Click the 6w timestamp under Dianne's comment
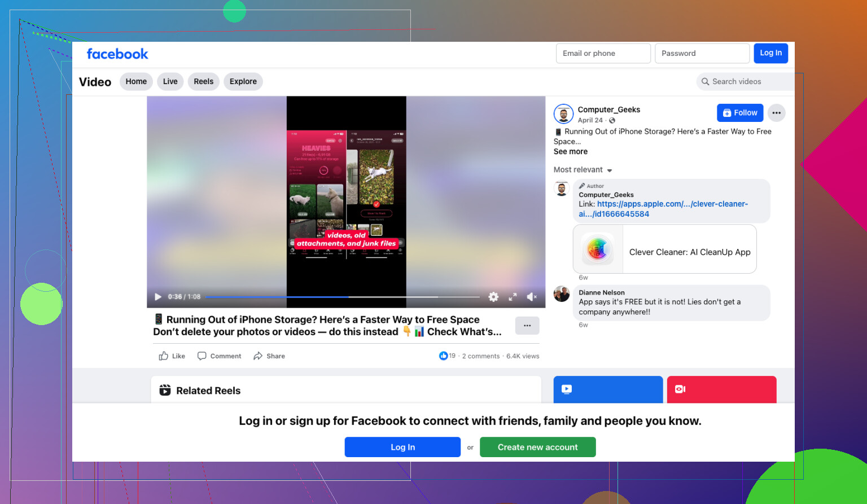The width and height of the screenshot is (867, 504). point(583,325)
